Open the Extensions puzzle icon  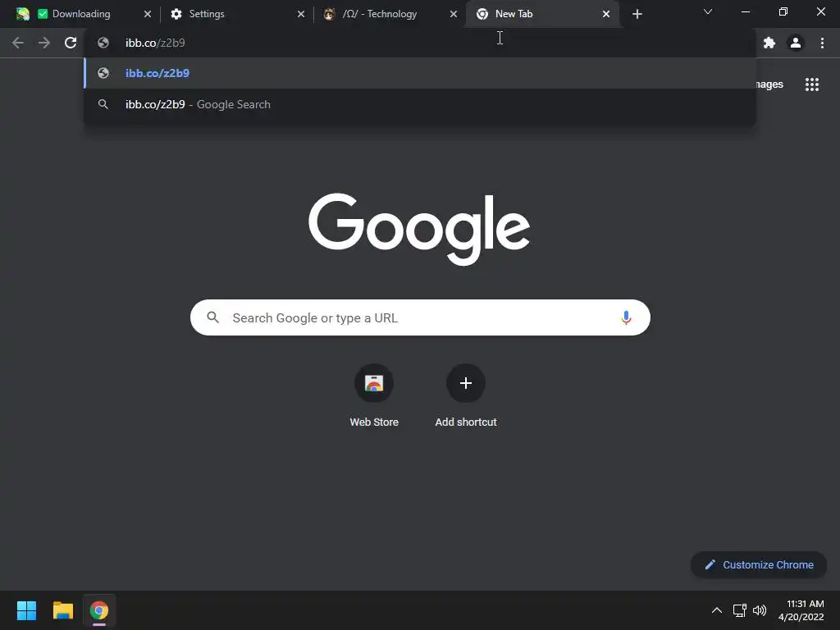point(769,43)
